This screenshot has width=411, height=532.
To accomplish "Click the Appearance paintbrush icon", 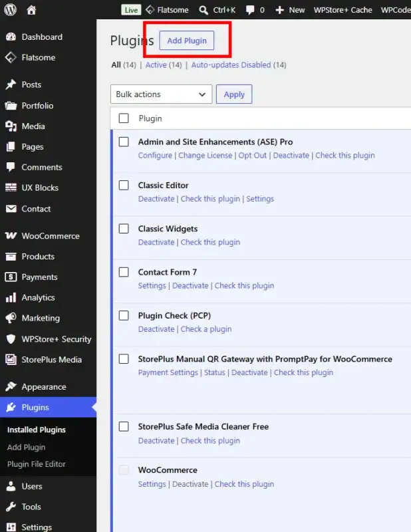I will pos(11,386).
